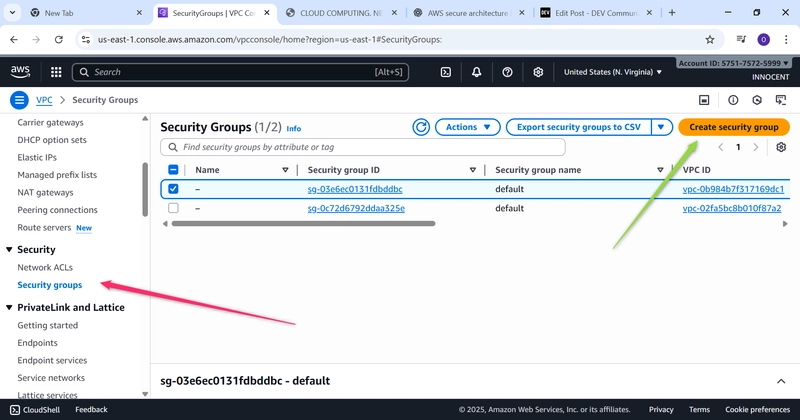Open table preferences gear icon
This screenshot has width=800, height=420.
tap(781, 147)
